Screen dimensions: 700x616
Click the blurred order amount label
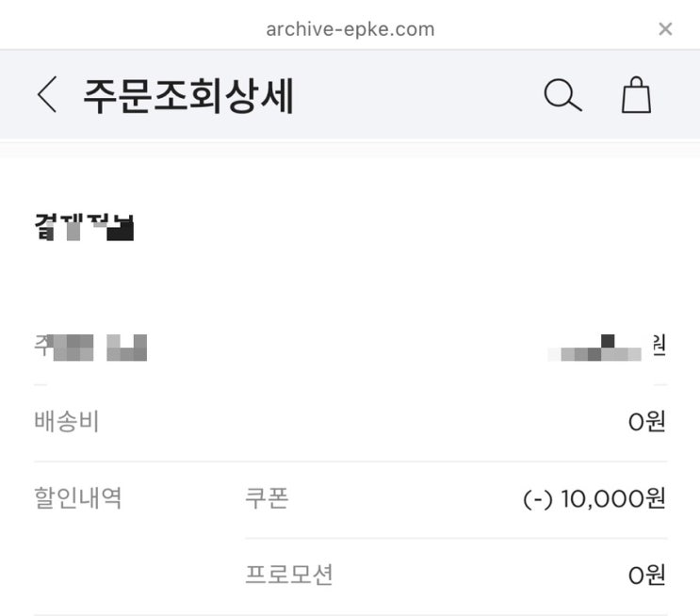90,347
